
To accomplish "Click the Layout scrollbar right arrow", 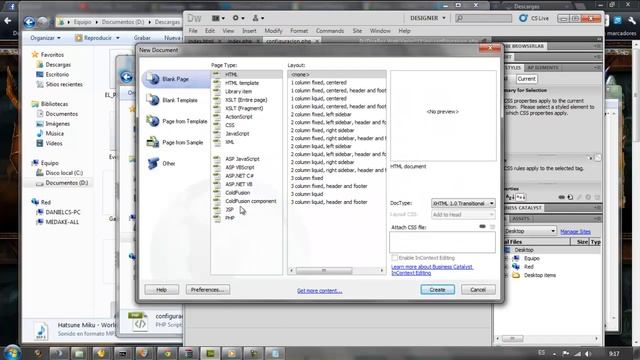I will [382, 271].
